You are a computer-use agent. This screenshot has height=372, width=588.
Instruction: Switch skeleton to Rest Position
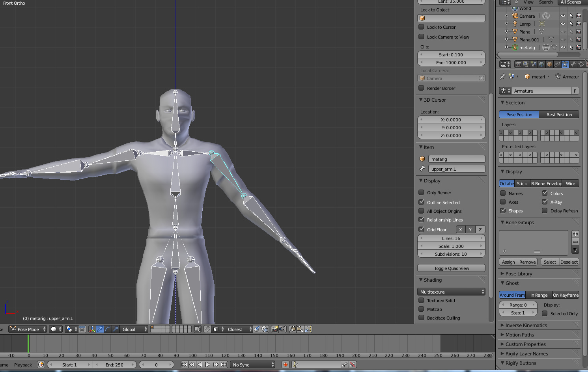[559, 114]
